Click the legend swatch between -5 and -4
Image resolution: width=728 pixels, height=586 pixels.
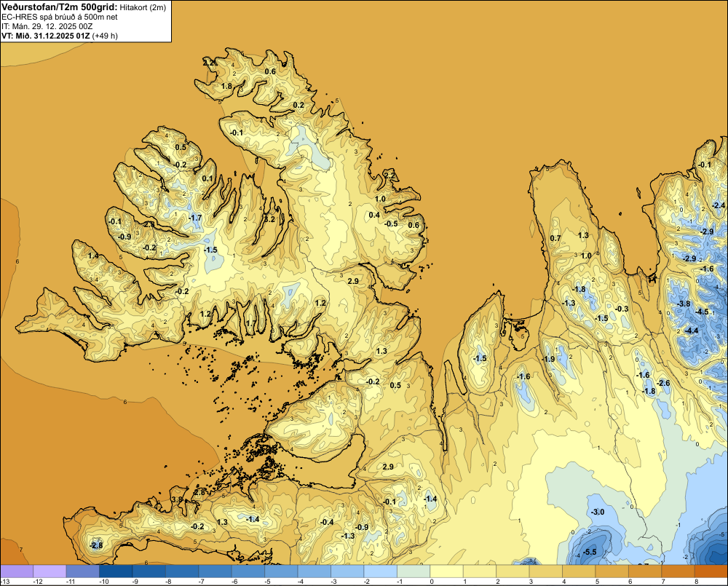click(x=281, y=571)
